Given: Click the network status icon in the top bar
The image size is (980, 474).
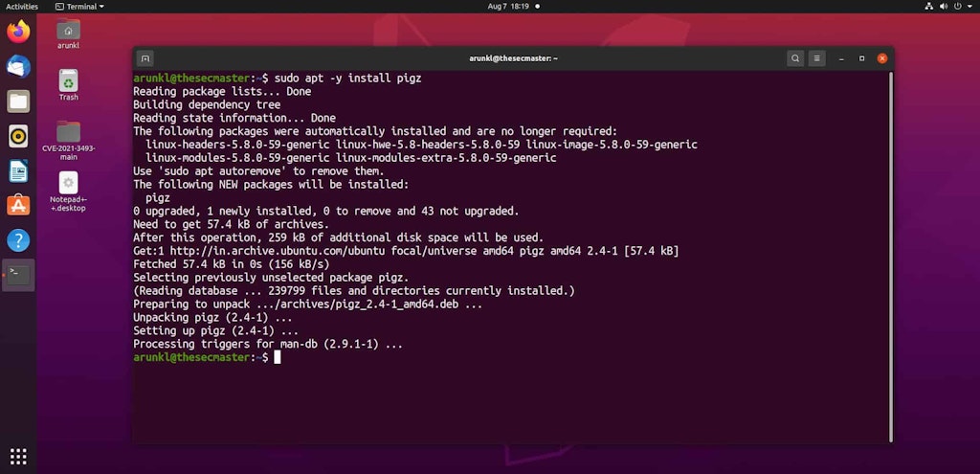Looking at the screenshot, I should 928,7.
